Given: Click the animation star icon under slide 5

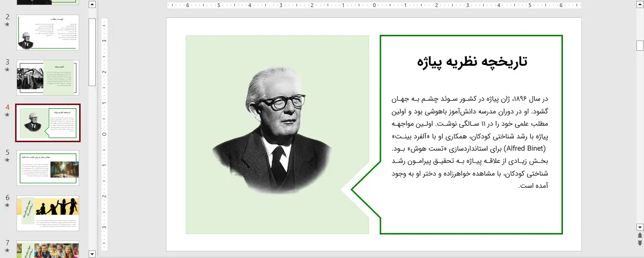Looking at the screenshot, I should pyautogui.click(x=7, y=160).
